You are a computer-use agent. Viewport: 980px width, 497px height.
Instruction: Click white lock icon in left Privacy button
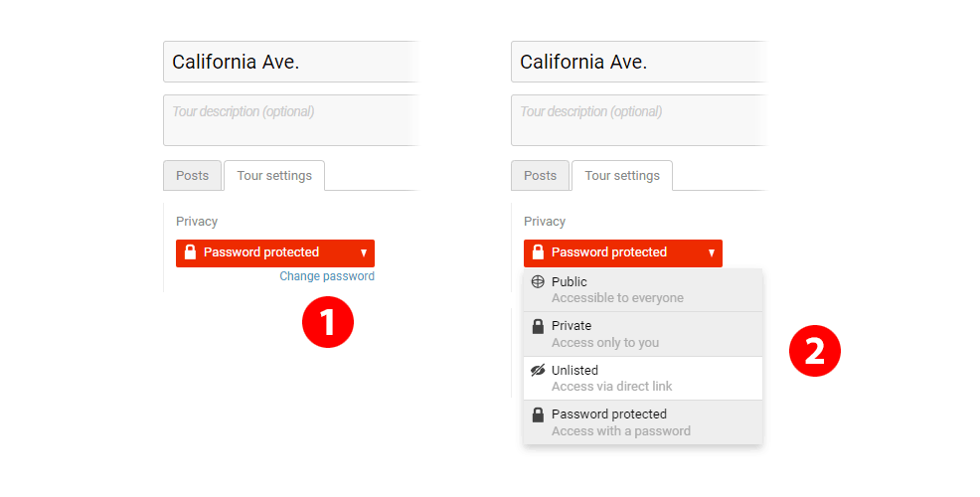[190, 251]
